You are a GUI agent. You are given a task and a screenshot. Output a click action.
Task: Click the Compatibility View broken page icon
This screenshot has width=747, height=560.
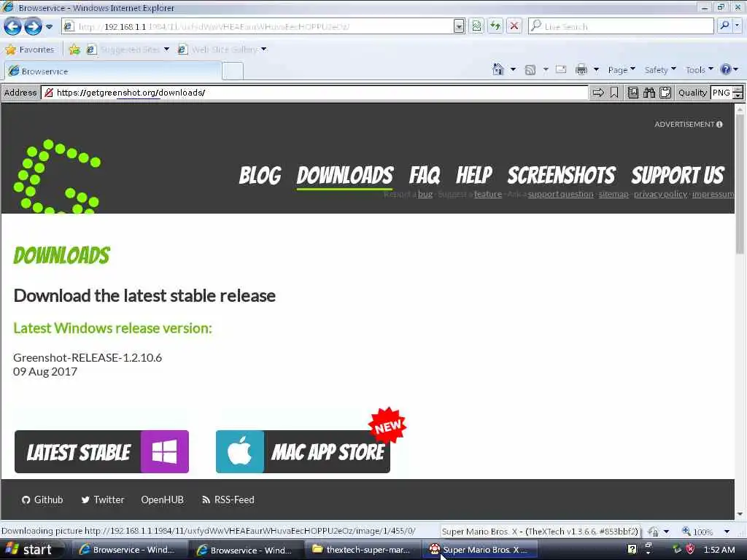point(476,26)
